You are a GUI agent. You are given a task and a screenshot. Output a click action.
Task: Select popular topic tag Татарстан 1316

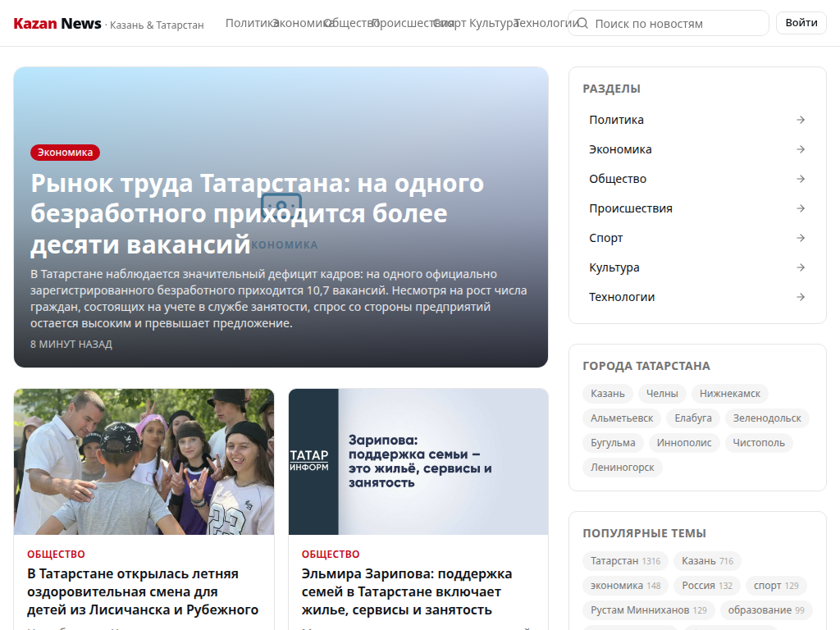625,561
